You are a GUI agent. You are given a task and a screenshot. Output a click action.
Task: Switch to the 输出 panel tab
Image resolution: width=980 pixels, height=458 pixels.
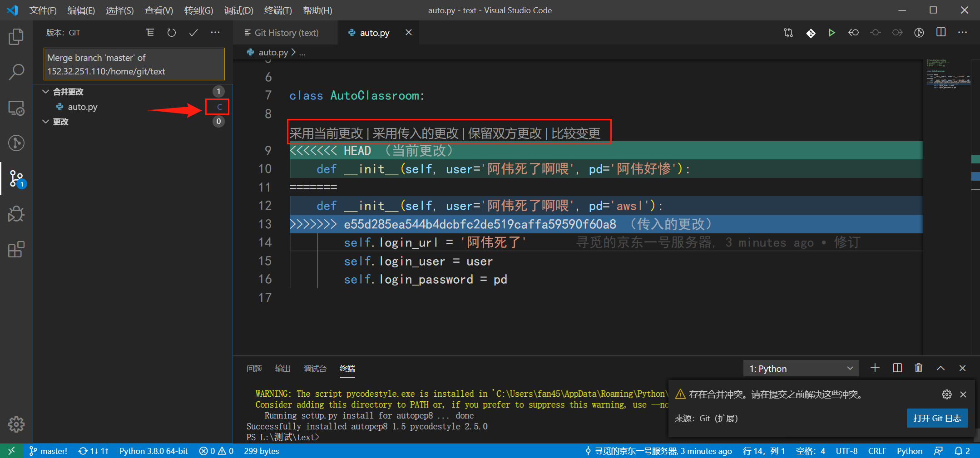pos(282,369)
